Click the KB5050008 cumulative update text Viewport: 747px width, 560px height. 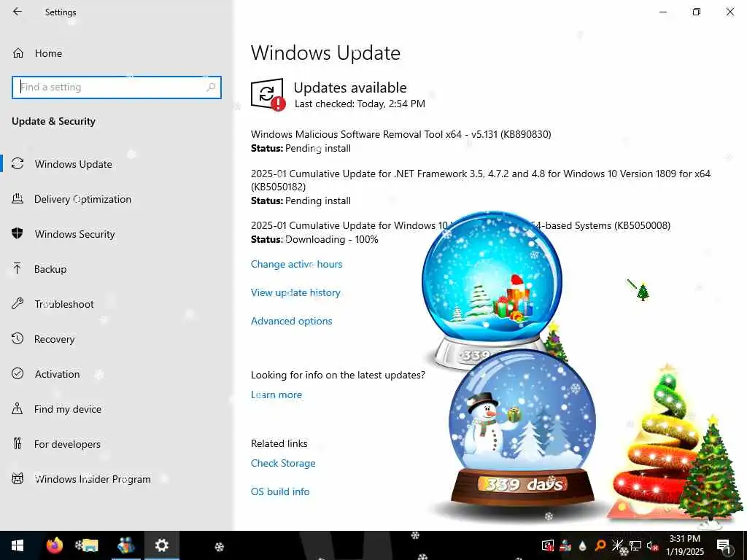click(x=460, y=225)
